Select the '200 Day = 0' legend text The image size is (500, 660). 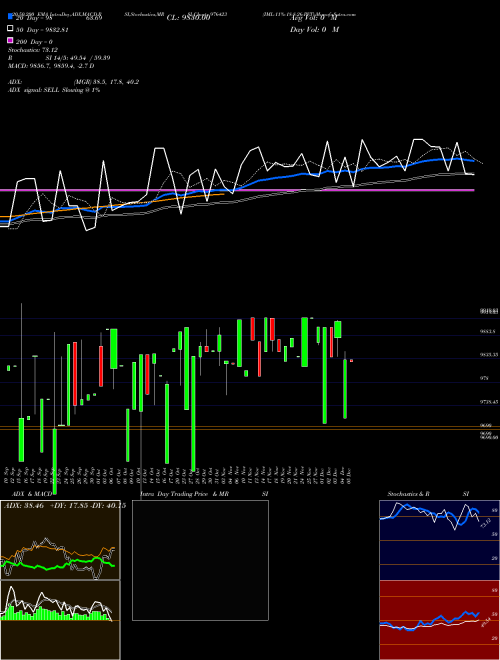click(35, 42)
